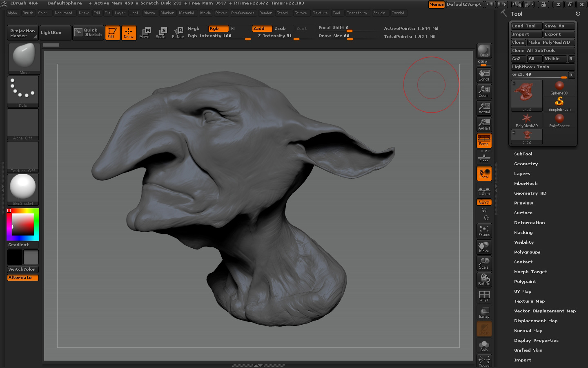Click Make PolyMesh3D button

[550, 43]
